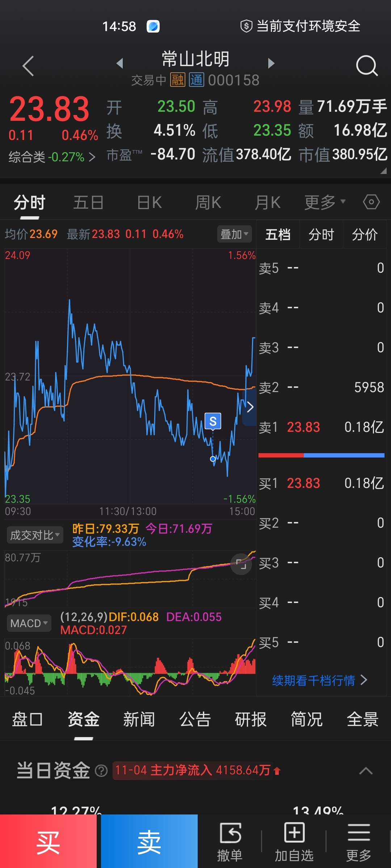Switch to next stock with right triangle
Viewport: 391px width, 868px height.
(x=271, y=63)
